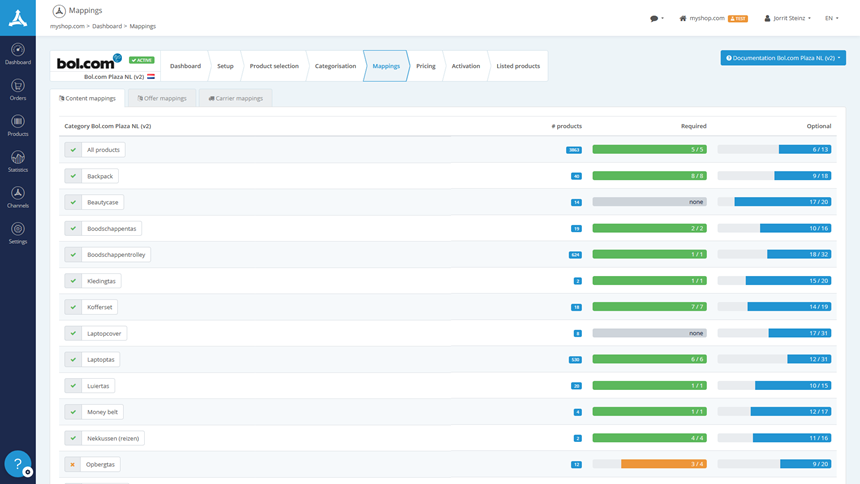Toggle the checkmark for Boodschappentas

pyautogui.click(x=73, y=228)
